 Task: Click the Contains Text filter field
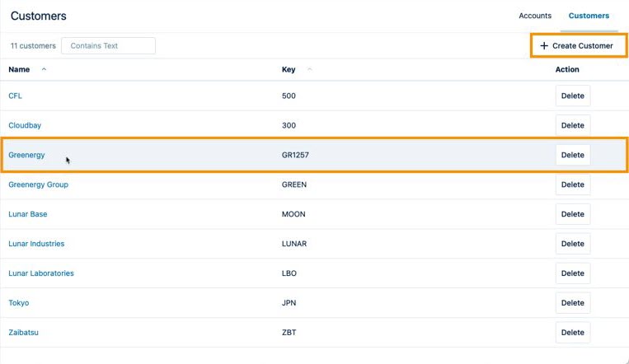(108, 46)
